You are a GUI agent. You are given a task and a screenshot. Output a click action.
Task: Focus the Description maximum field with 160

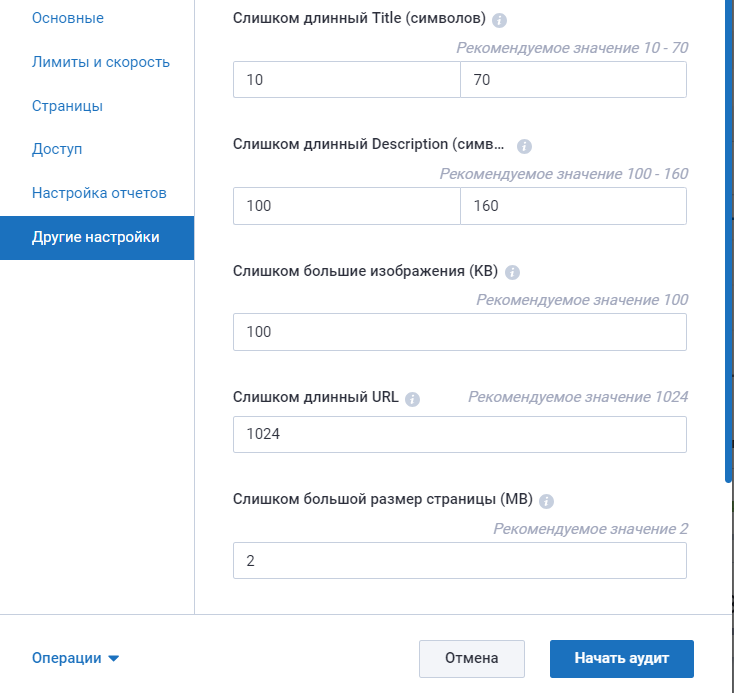point(573,206)
